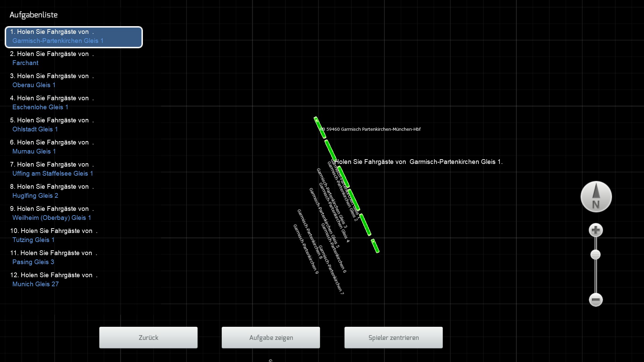Select task 8 Huglfing Gleis 2
The height and width of the screenshot is (362, 644).
point(52,191)
